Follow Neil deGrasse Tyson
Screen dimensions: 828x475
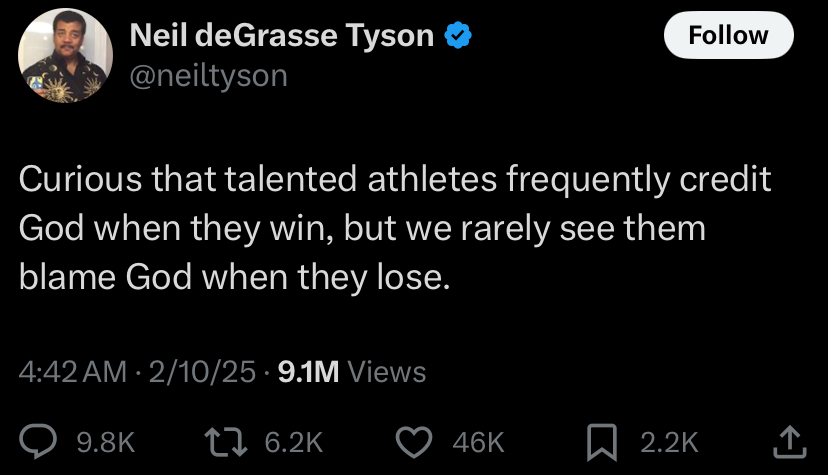coord(729,35)
